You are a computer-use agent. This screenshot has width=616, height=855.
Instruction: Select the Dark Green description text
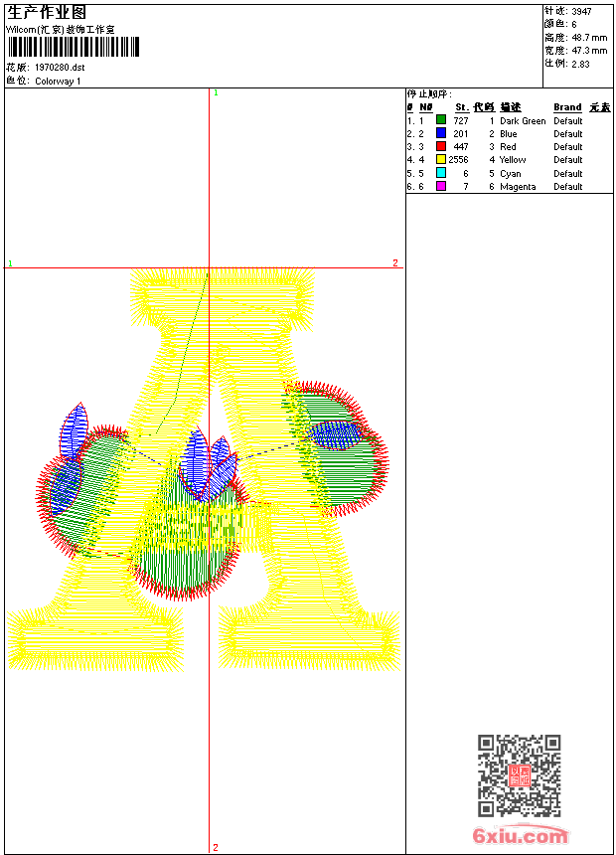coord(523,121)
